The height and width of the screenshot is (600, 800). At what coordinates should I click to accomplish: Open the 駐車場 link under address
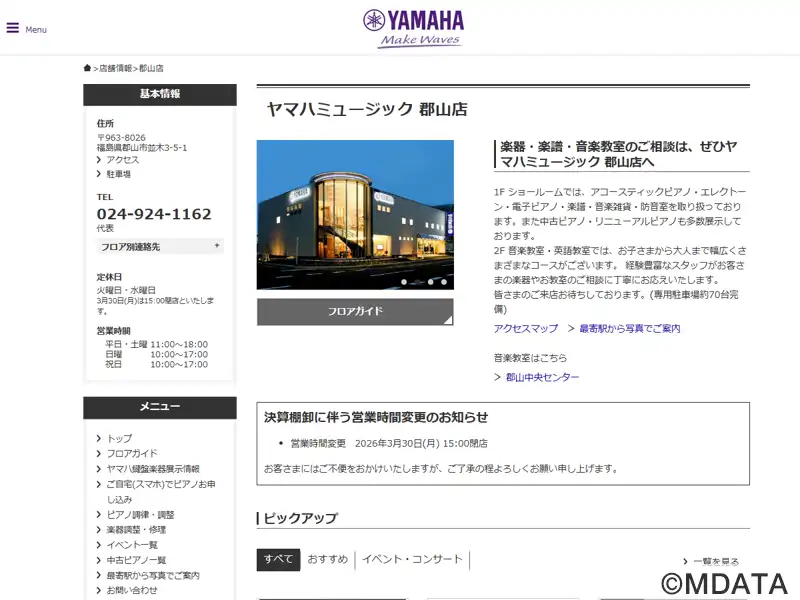click(x=118, y=174)
